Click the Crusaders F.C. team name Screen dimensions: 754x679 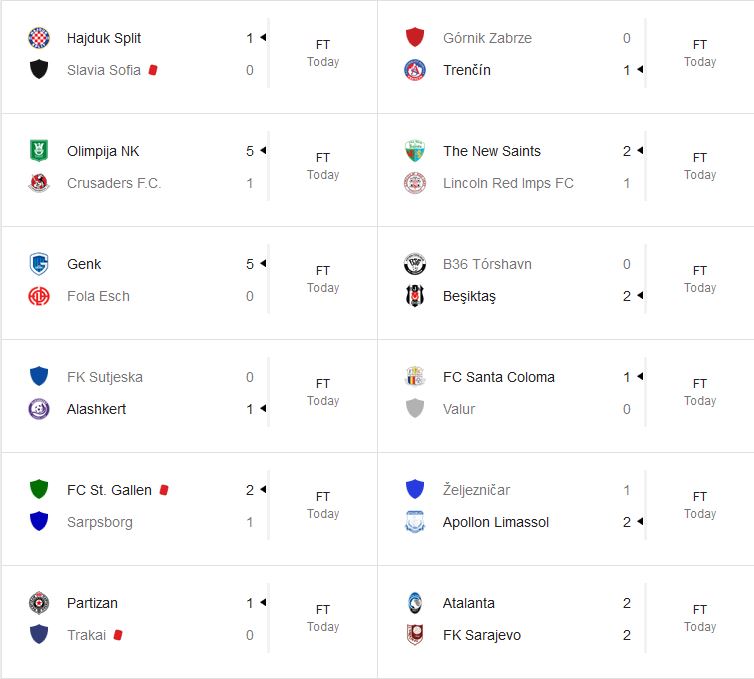(x=114, y=183)
